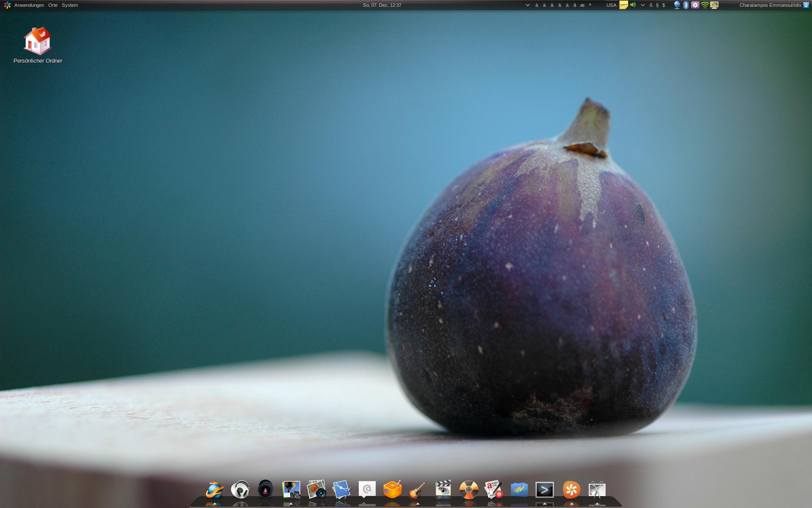Open the clapperboard video editor icon

(443, 490)
